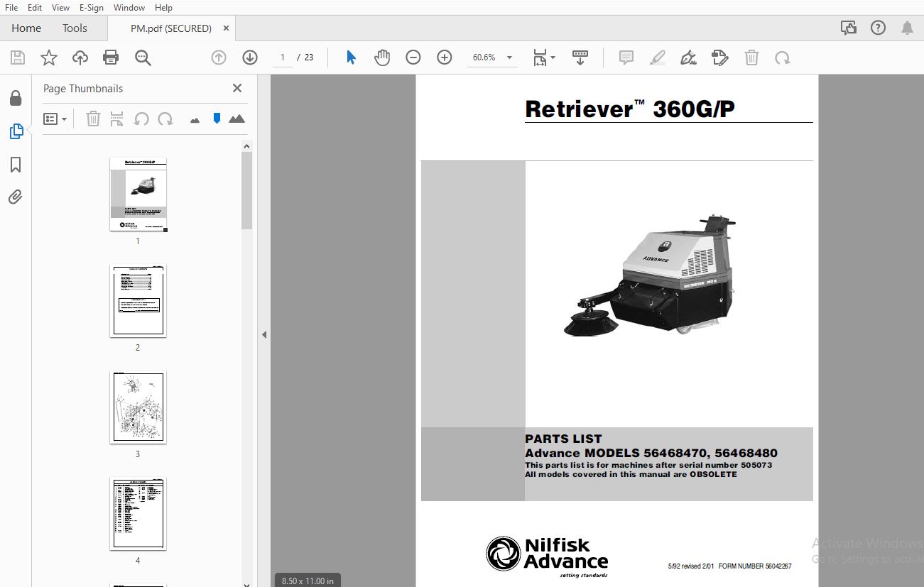This screenshot has height=587, width=924.
Task: Open the thumbnails options dropdown menu
Action: (55, 119)
